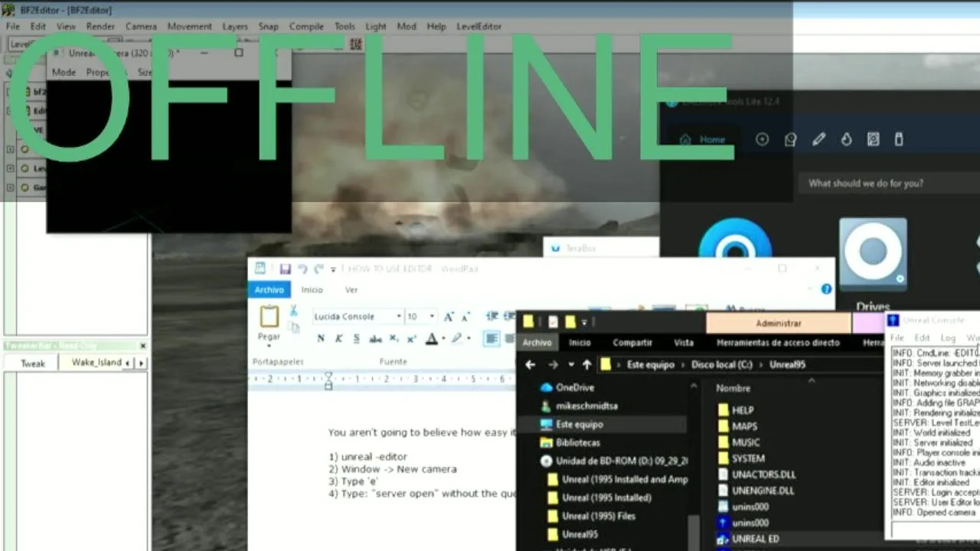980x551 pixels.
Task: Open BF2Editor LevelEditor menu
Action: [x=479, y=26]
